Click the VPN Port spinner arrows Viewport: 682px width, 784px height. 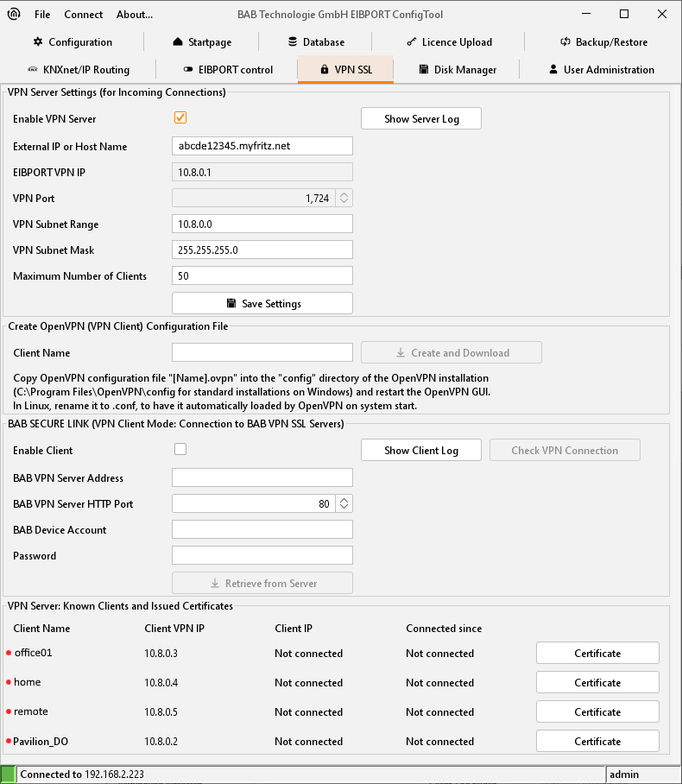[344, 198]
